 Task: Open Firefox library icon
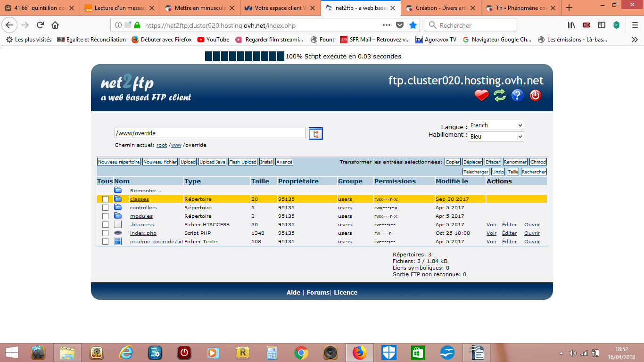point(571,25)
